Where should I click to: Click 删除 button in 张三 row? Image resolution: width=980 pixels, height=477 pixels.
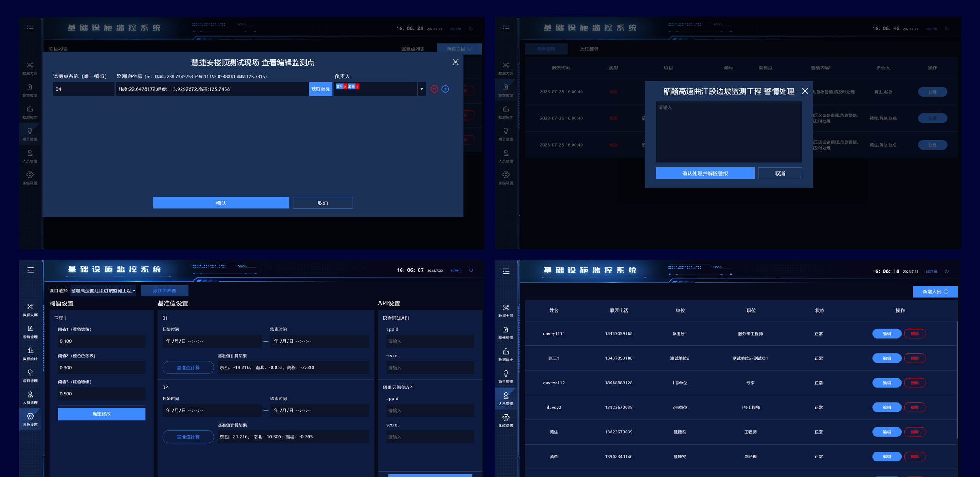[x=914, y=358]
